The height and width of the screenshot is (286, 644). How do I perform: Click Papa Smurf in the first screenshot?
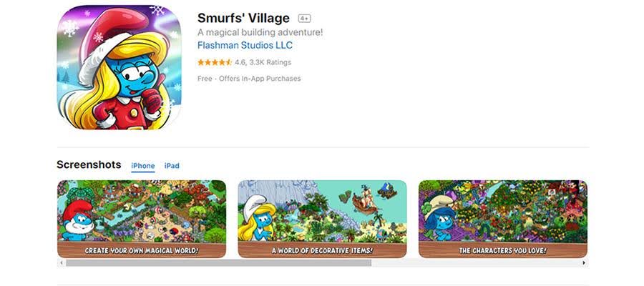[x=77, y=220]
